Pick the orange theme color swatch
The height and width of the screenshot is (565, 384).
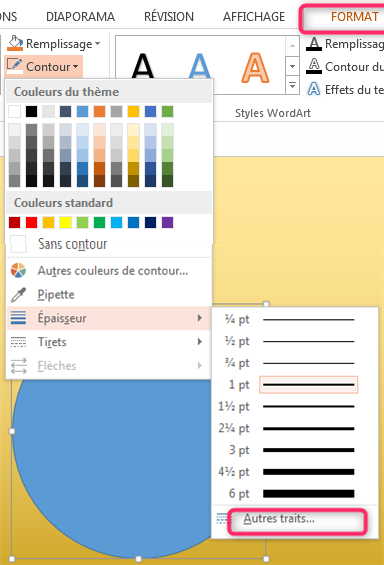coord(99,111)
